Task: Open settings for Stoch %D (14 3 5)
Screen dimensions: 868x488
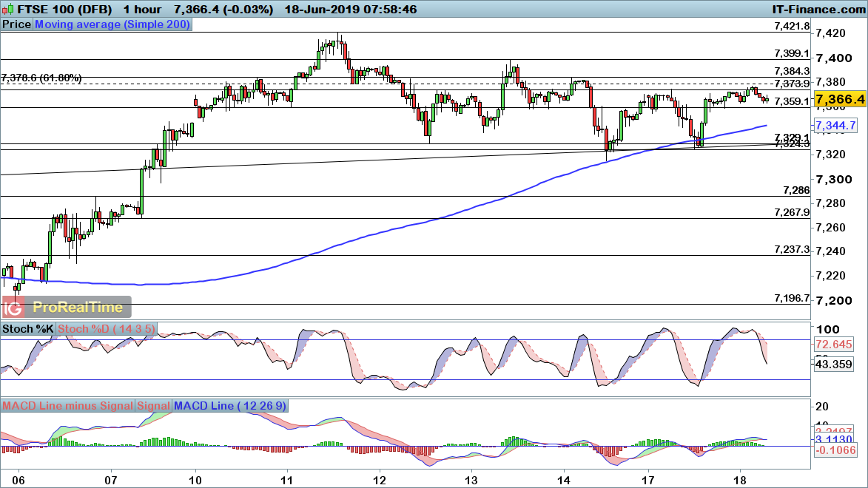Action: click(107, 329)
